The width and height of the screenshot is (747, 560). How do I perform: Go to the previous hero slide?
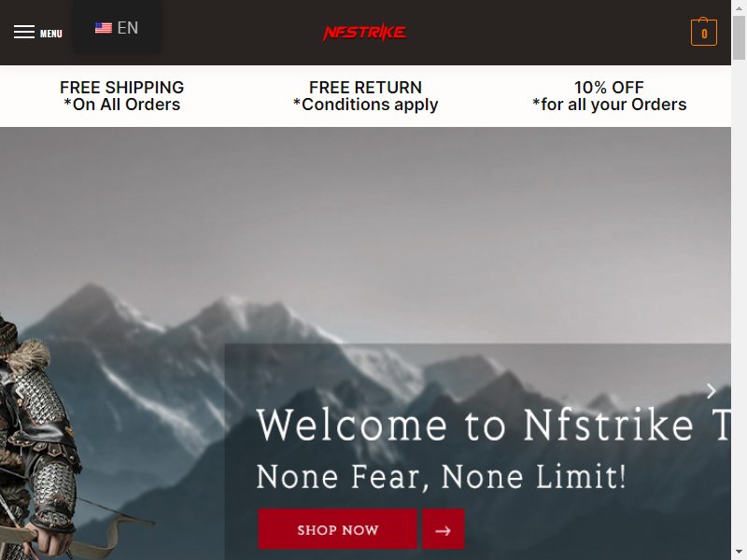[x=19, y=391]
